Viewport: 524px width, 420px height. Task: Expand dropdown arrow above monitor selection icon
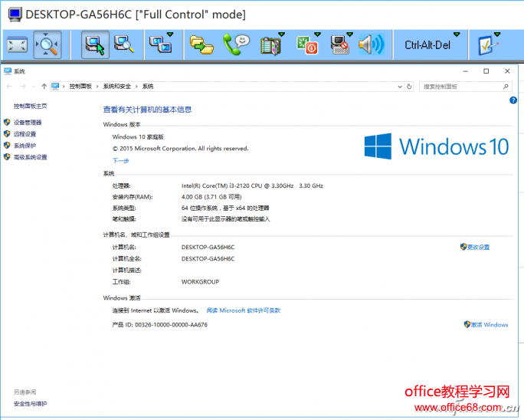click(x=170, y=34)
